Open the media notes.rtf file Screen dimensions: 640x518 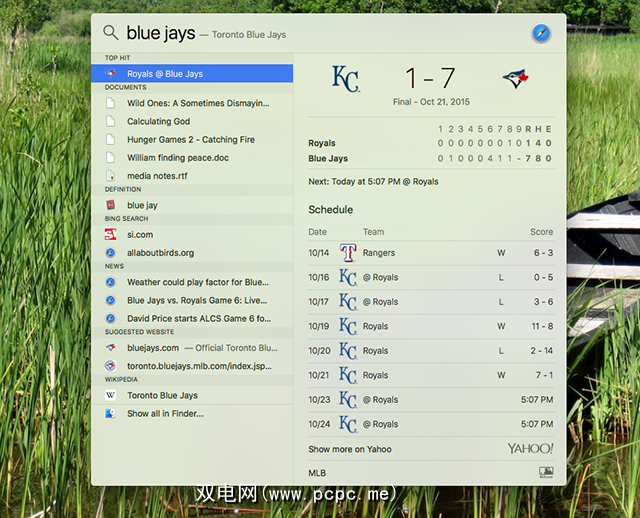pyautogui.click(x=157, y=176)
